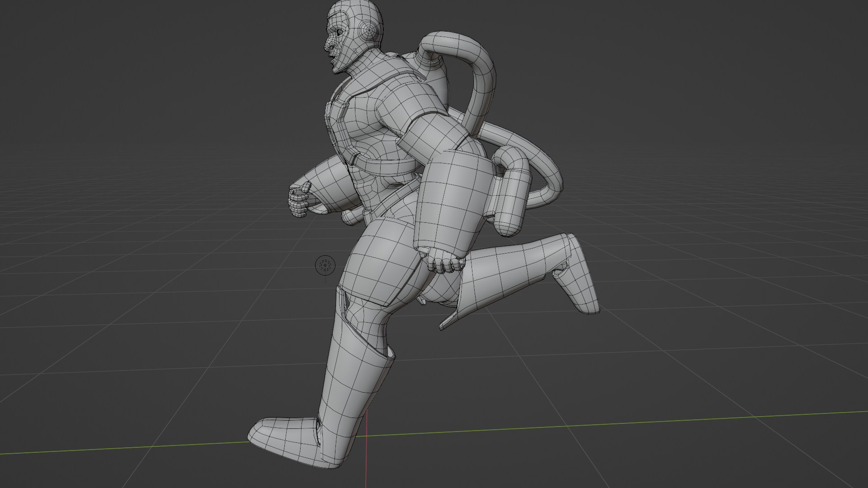This screenshot has height=488, width=868.
Task: Select the clenched fist in front of the torso
Action: pyautogui.click(x=299, y=200)
